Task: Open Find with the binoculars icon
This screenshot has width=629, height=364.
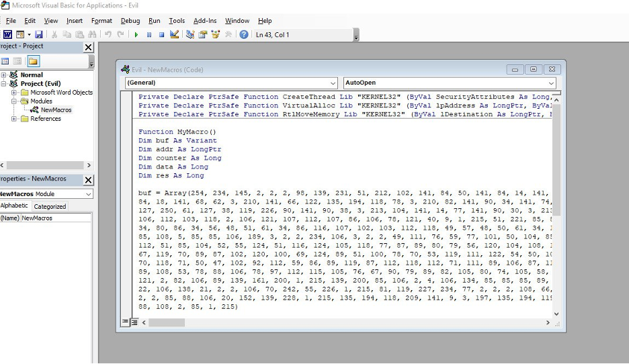Action: click(x=92, y=34)
